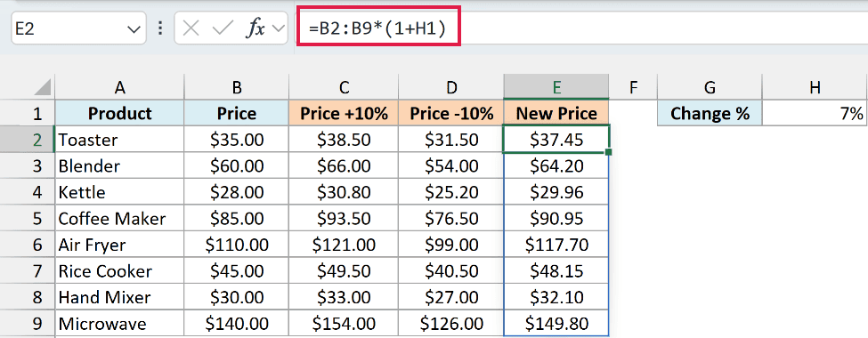Viewport: 868px width, 338px height.
Task: Click the cell containing 7%
Action: [x=815, y=113]
